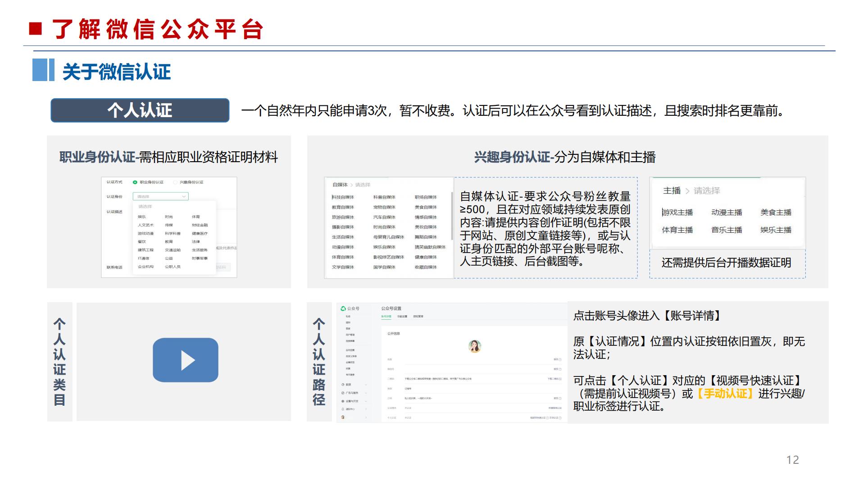Select 职场自媒体 in the list
The width and height of the screenshot is (868, 485).
(426, 197)
